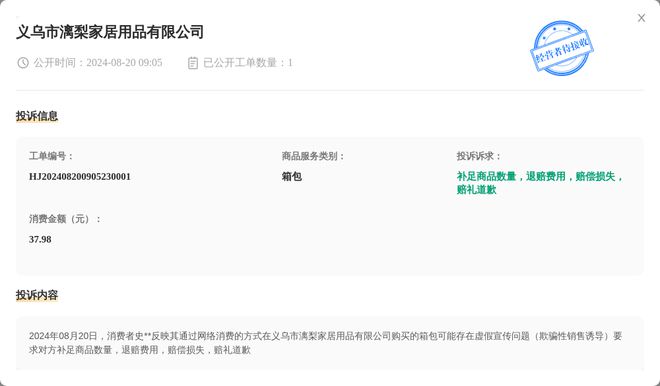
Task: Select company title 义乌市漓梨家居用品有限公司
Action: click(x=110, y=32)
